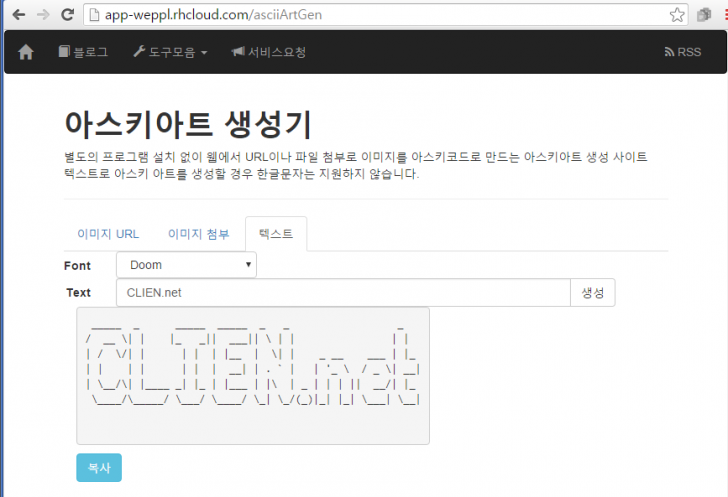Go to the home icon in navbar

coord(26,52)
